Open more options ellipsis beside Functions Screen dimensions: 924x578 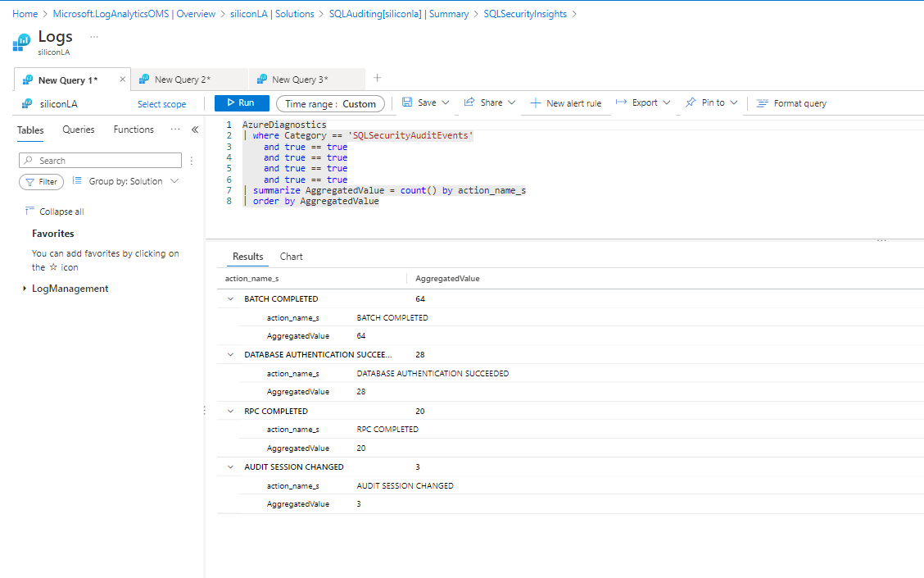pos(175,130)
